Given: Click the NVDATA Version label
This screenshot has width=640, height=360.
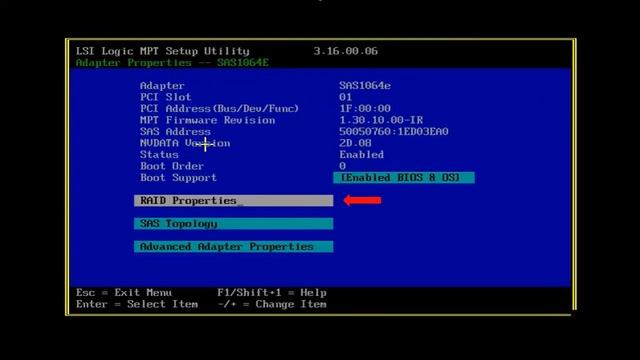Looking at the screenshot, I should tap(185, 143).
